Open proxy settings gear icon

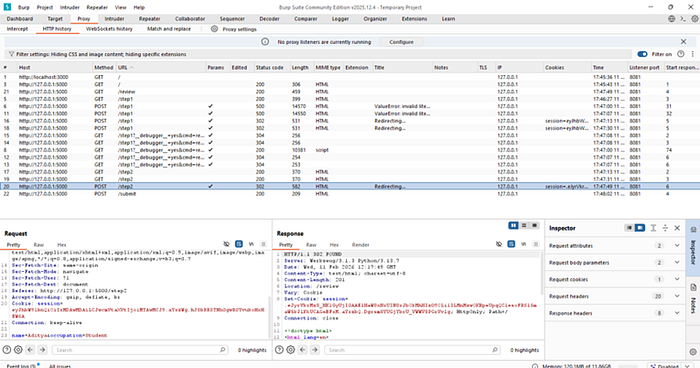click(x=214, y=29)
